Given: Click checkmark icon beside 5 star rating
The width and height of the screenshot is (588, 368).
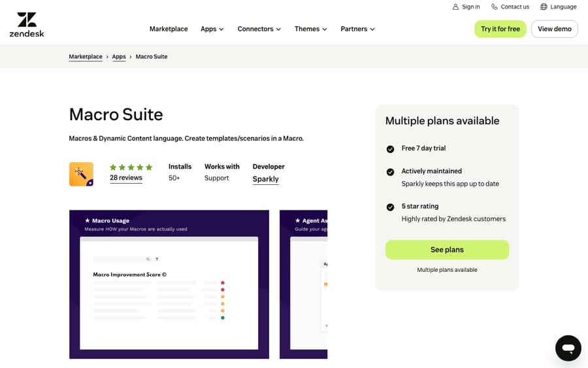Looking at the screenshot, I should [390, 207].
